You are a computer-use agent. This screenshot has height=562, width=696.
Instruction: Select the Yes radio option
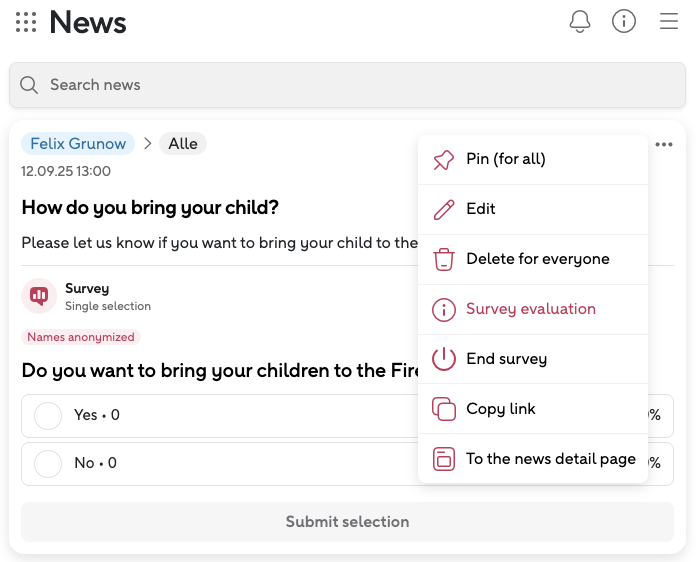point(48,415)
